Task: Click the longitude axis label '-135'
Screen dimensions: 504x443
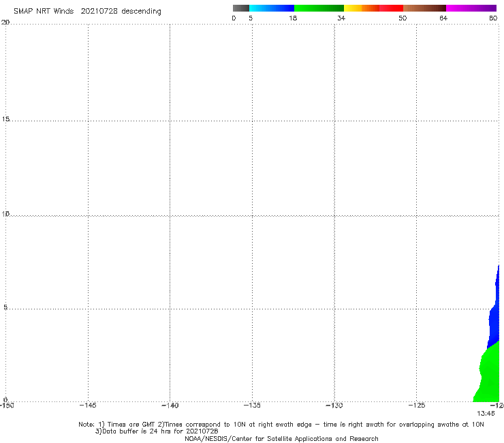Action: [252, 406]
